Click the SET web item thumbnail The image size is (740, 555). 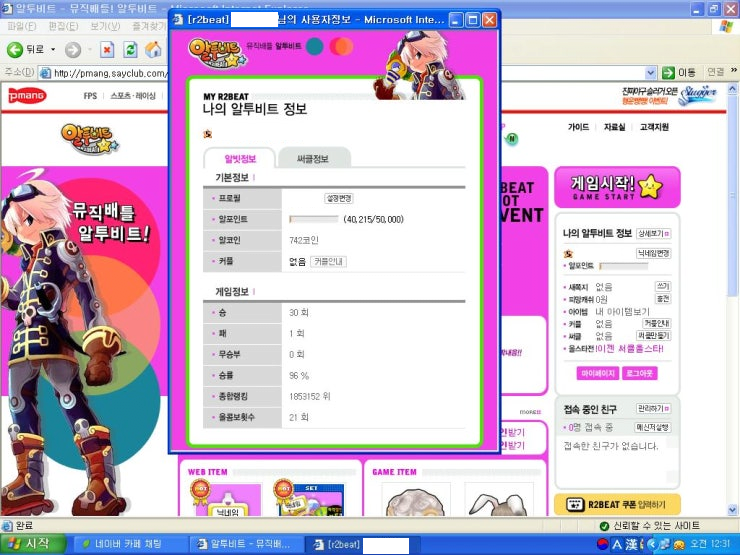309,498
